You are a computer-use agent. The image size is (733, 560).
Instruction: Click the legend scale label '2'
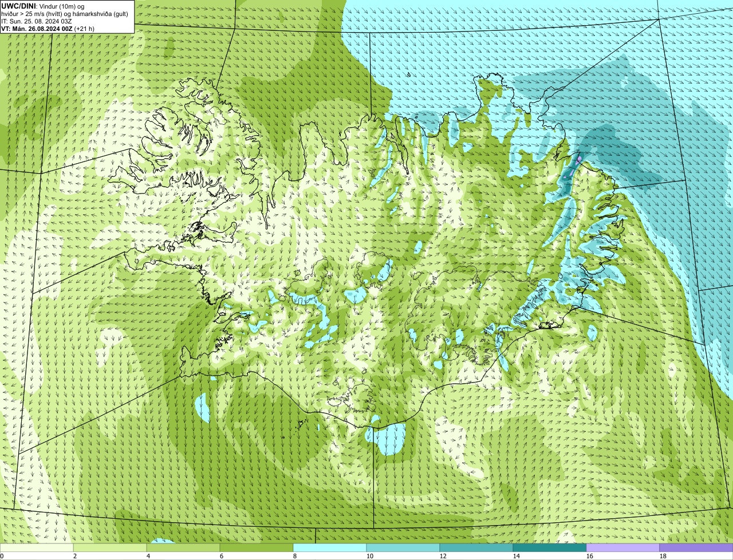(75, 556)
